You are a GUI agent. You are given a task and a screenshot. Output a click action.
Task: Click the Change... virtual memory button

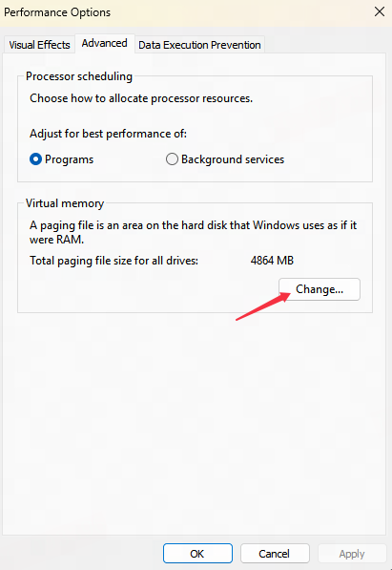[320, 289]
